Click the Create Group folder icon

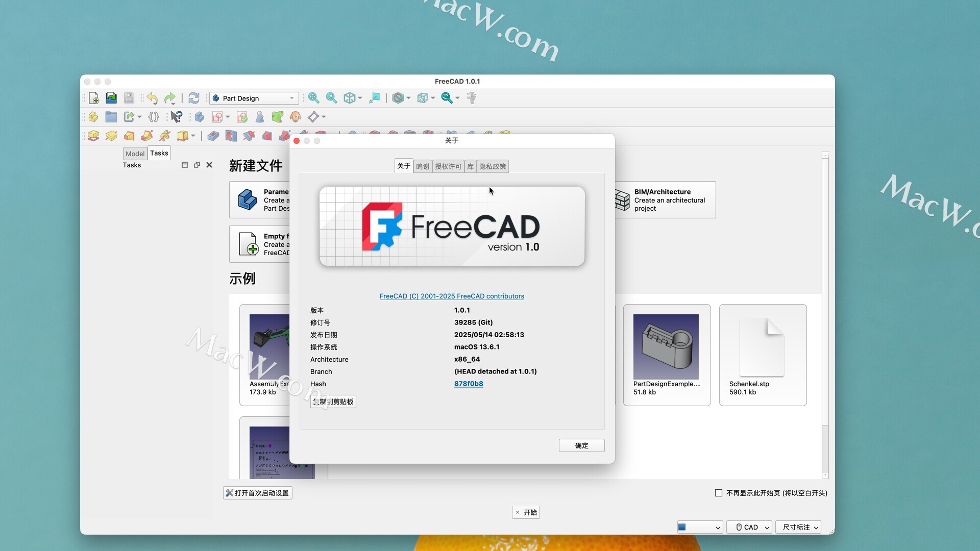pos(111,117)
